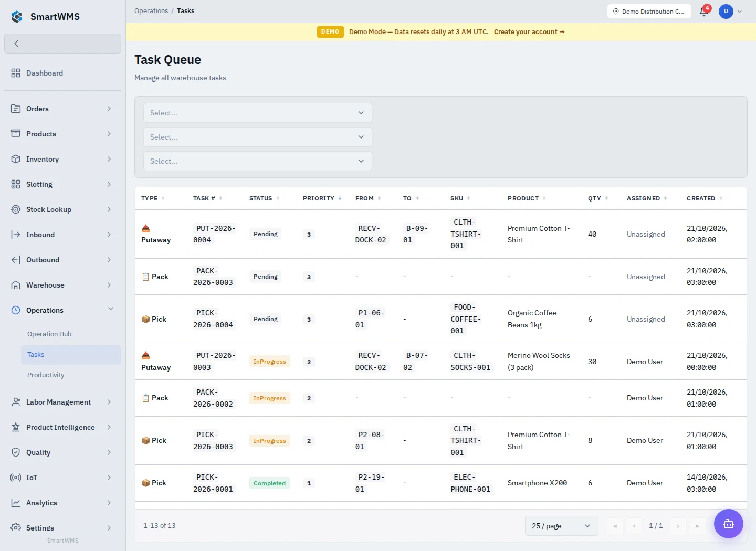Click the Orders sidebar icon

tap(16, 109)
